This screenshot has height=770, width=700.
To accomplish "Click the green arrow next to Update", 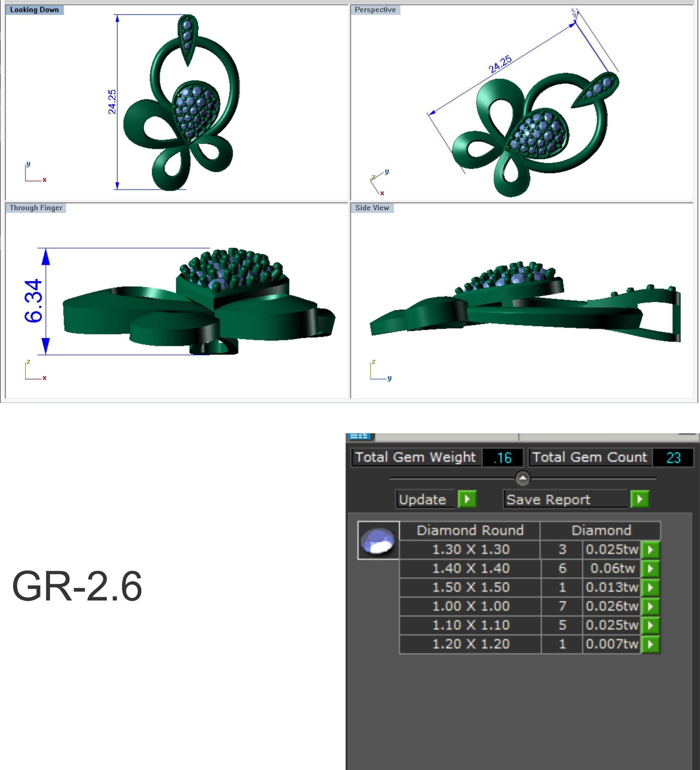I will click(467, 499).
